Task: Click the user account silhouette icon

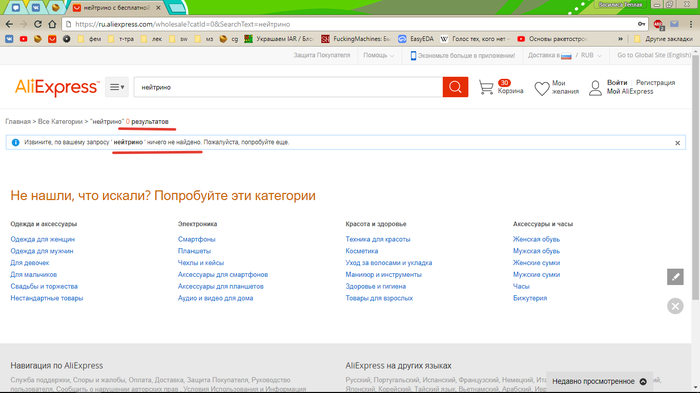Action: point(595,88)
